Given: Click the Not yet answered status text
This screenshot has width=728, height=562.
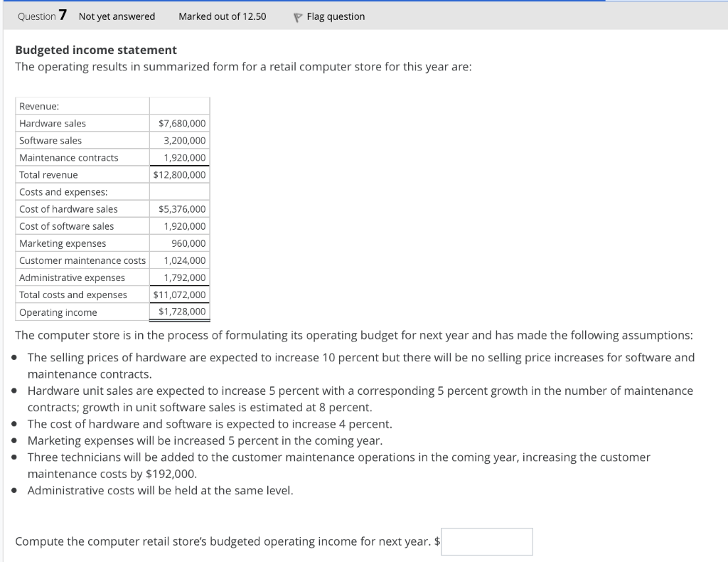Looking at the screenshot, I should [116, 16].
